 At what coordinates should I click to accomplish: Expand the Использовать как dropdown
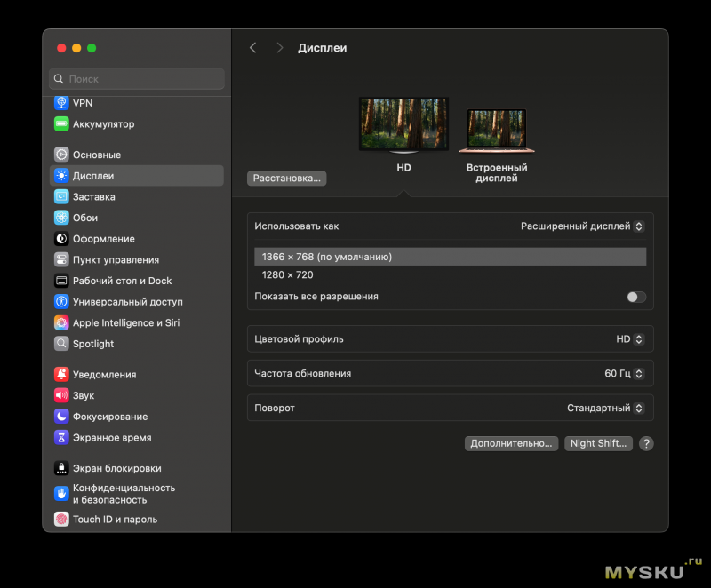click(x=582, y=226)
